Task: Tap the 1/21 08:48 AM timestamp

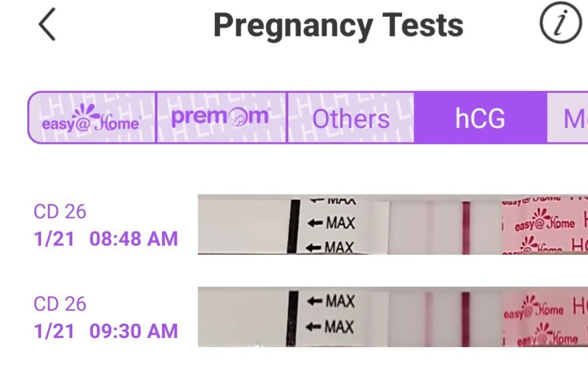Action: click(x=105, y=239)
